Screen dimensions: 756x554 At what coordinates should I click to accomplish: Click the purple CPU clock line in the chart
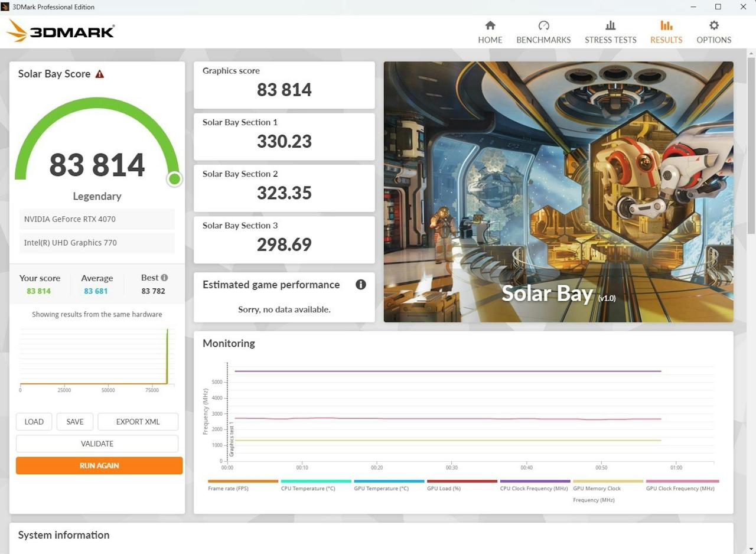coord(448,371)
